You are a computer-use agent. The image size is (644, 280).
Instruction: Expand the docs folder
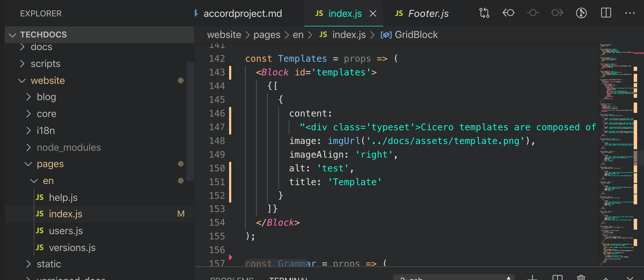click(41, 47)
